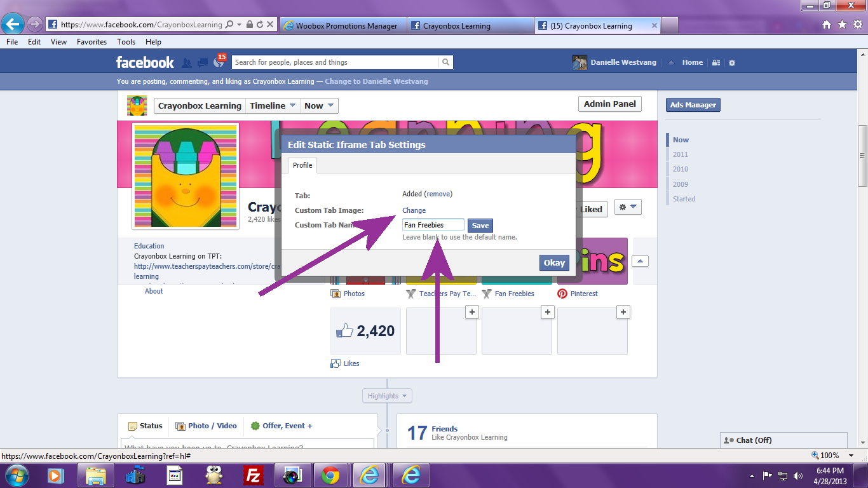The height and width of the screenshot is (488, 868).
Task: Open the Admin Panel
Action: (610, 104)
